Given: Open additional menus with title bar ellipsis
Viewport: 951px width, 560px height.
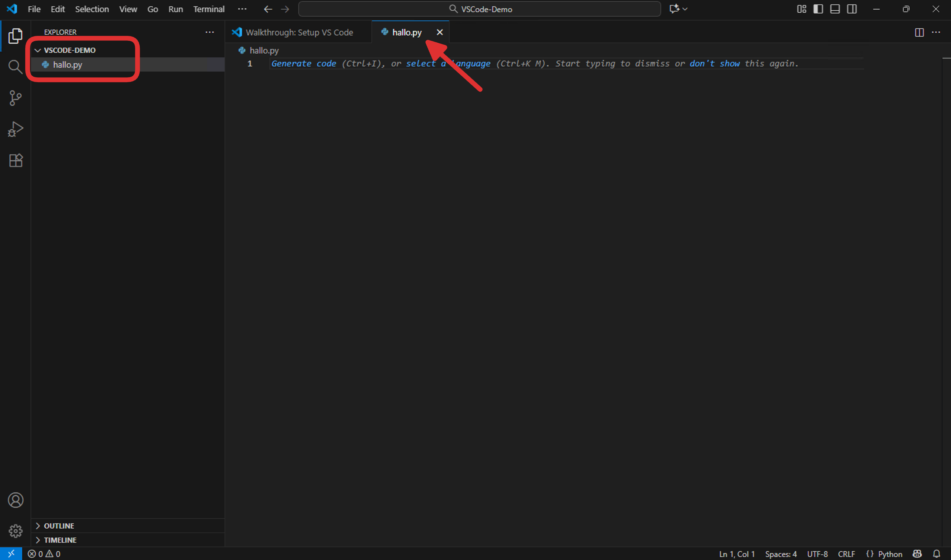Looking at the screenshot, I should tap(242, 9).
